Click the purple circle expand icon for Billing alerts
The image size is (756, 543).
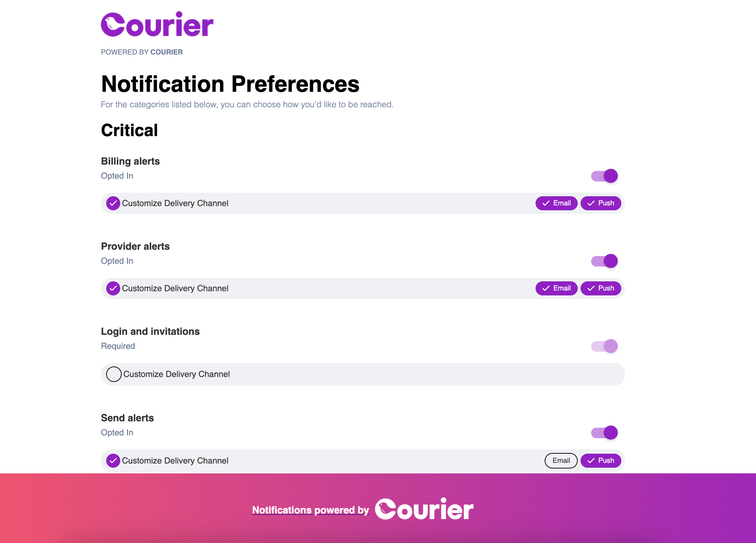point(113,203)
